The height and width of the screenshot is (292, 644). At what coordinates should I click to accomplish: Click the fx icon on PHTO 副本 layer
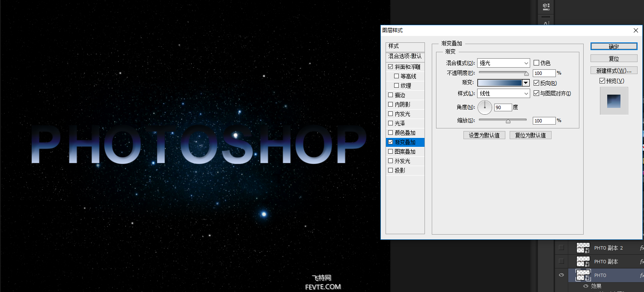click(642, 262)
